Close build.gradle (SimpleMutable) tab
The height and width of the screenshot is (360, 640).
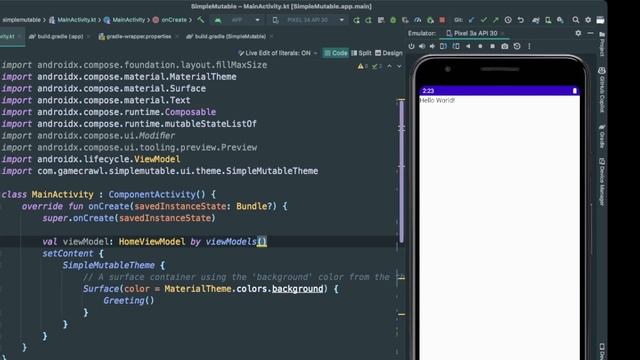[271, 36]
